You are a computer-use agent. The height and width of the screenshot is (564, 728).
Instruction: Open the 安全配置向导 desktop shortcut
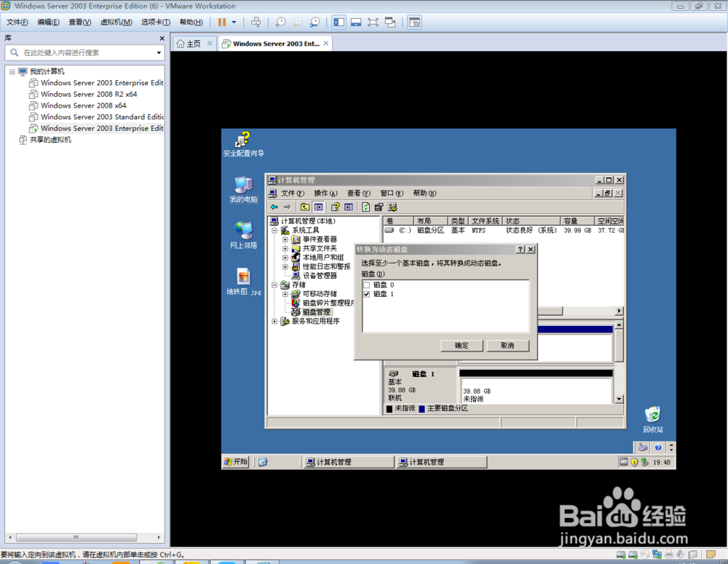(244, 144)
